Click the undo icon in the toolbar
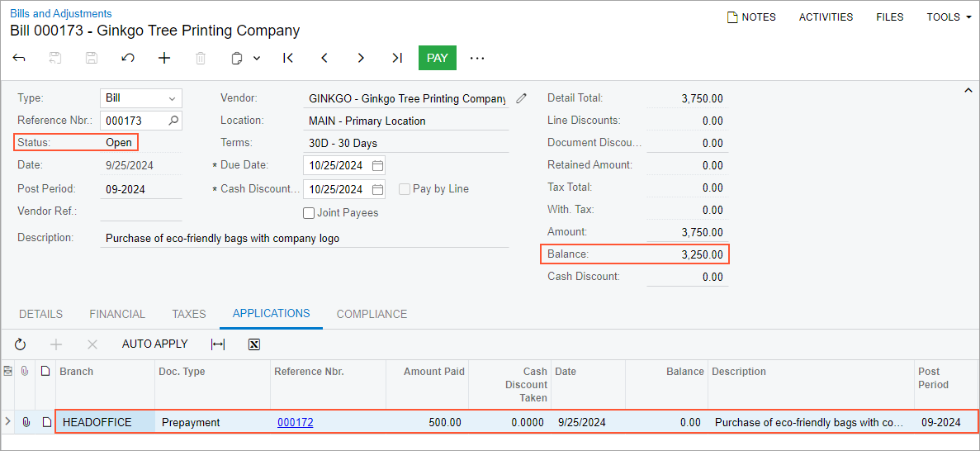980x451 pixels. pos(128,58)
